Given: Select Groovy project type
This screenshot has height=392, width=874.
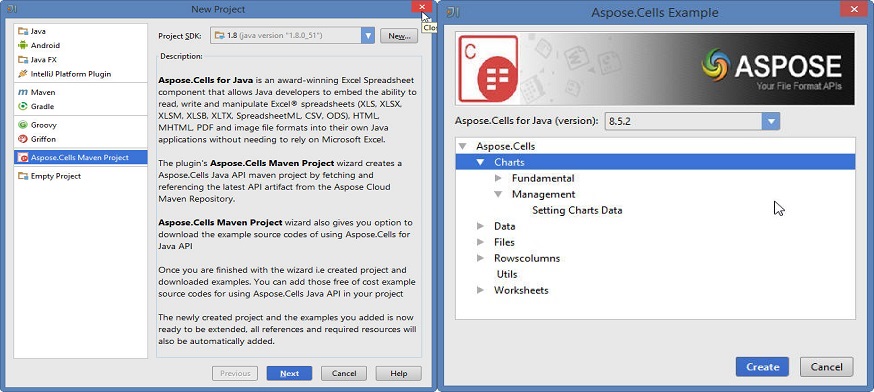Looking at the screenshot, I should point(81,125).
